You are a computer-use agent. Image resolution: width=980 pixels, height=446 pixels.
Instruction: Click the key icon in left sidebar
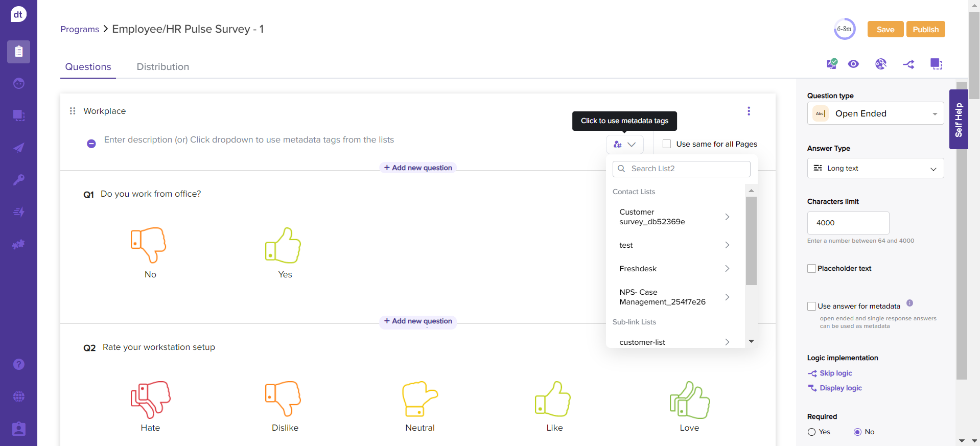[18, 180]
